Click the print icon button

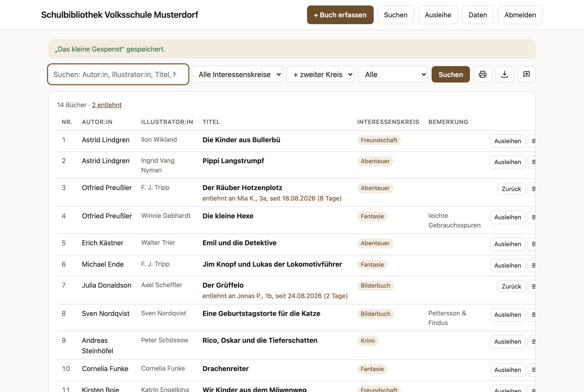482,74
